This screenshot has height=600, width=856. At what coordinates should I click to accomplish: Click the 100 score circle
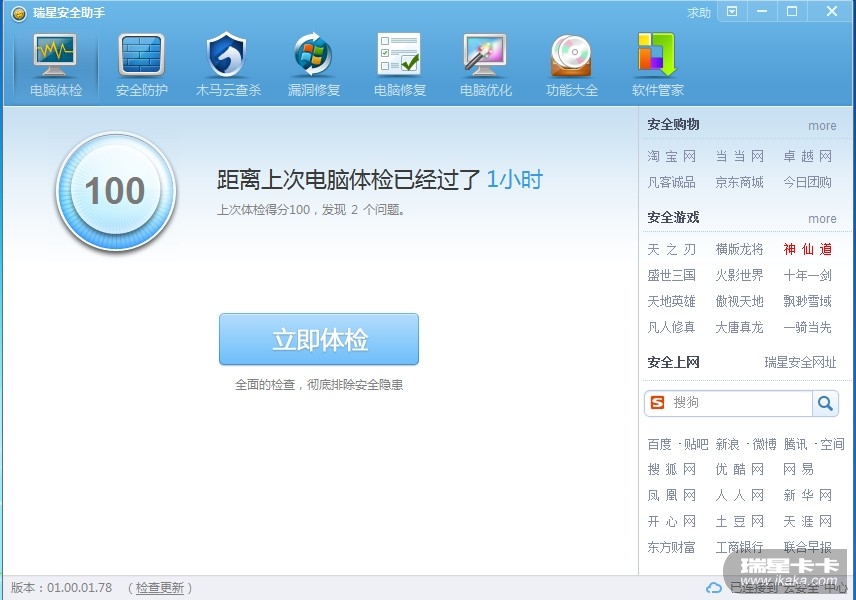click(116, 191)
